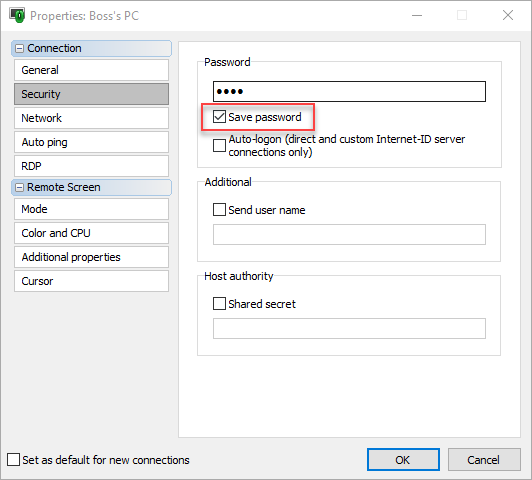Screen dimensions: 532x480
Task: Go to Auto ping settings
Action: (x=91, y=142)
